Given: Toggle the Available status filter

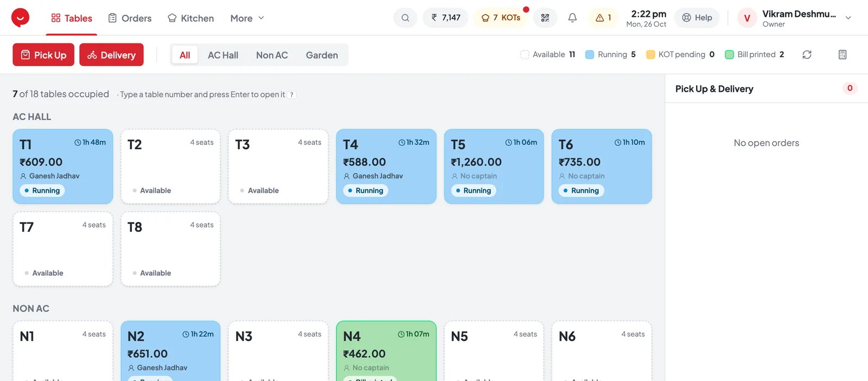Looking at the screenshot, I should point(547,54).
